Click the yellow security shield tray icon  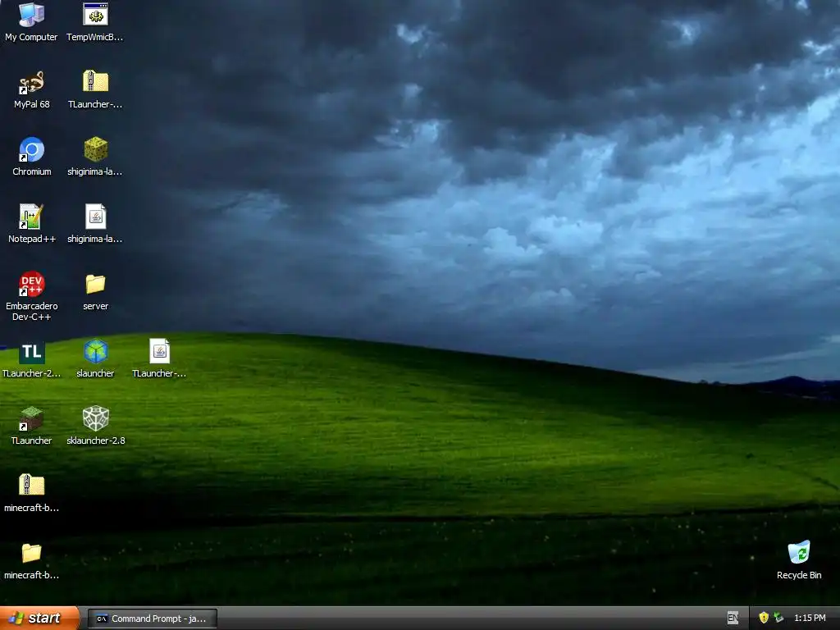click(764, 618)
